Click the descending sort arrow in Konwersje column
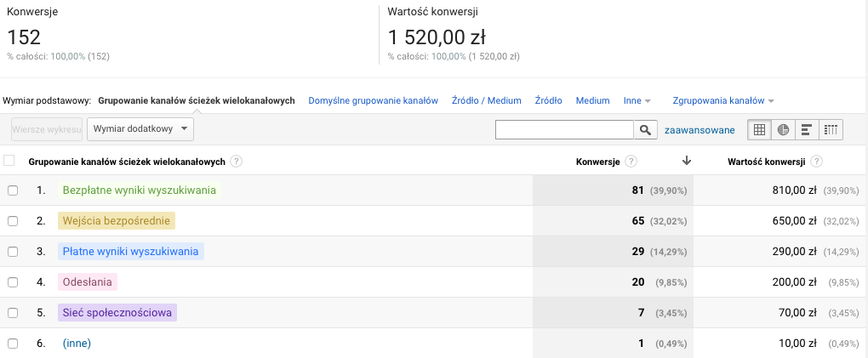 [687, 161]
